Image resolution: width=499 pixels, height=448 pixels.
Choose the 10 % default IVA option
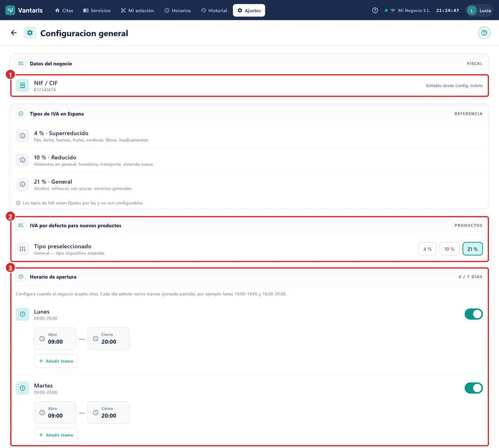[450, 249]
